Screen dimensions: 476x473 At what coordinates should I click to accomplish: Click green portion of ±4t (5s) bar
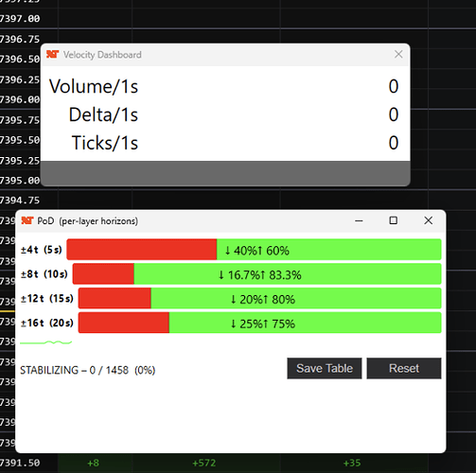[x=329, y=250]
